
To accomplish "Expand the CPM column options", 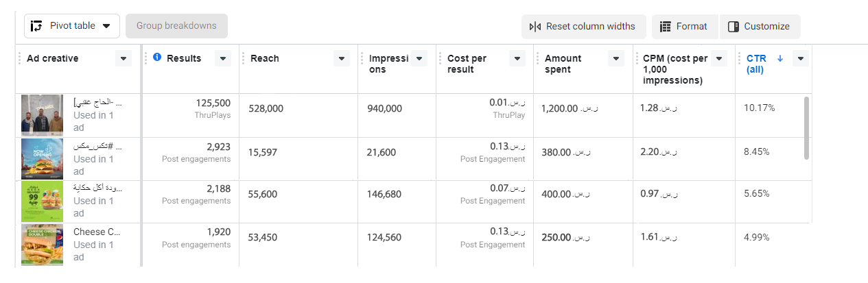I will (x=718, y=59).
